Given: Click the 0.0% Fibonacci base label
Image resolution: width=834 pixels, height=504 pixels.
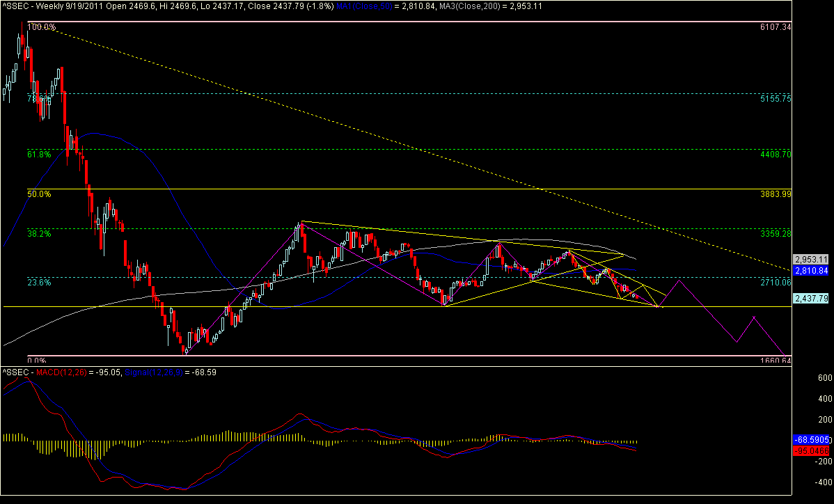Looking at the screenshot, I should coord(36,361).
